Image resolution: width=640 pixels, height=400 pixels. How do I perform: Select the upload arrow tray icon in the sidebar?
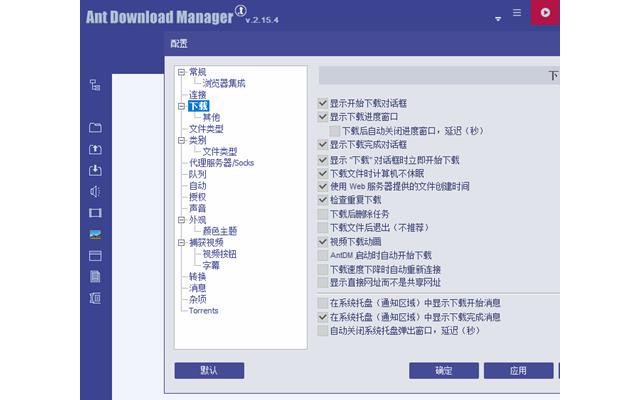point(95,149)
